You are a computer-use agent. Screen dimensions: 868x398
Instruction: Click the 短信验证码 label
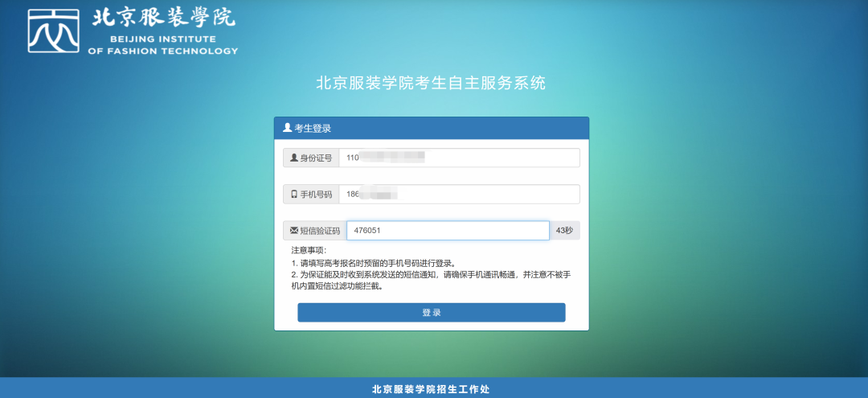click(320, 231)
